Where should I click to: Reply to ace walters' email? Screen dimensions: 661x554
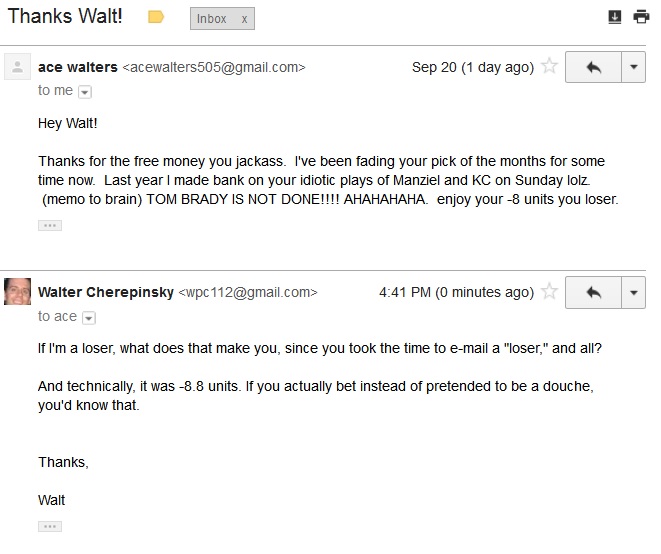click(593, 67)
